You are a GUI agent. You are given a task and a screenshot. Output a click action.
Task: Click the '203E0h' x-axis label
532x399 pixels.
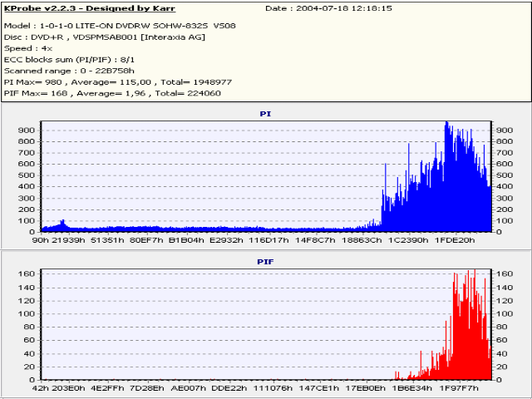tap(68, 388)
